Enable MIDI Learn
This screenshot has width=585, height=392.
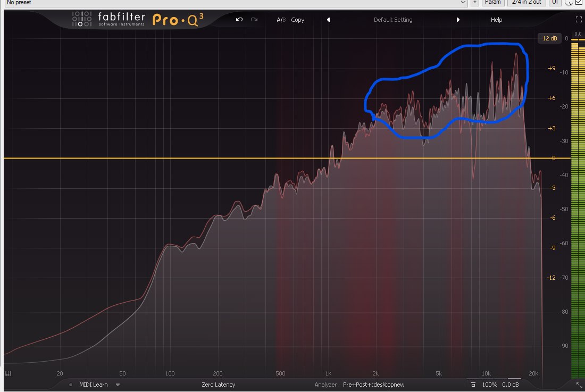coord(93,385)
